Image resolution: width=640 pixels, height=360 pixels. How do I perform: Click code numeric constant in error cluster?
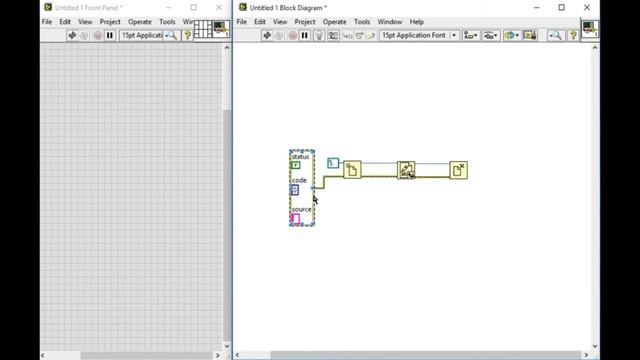294,190
